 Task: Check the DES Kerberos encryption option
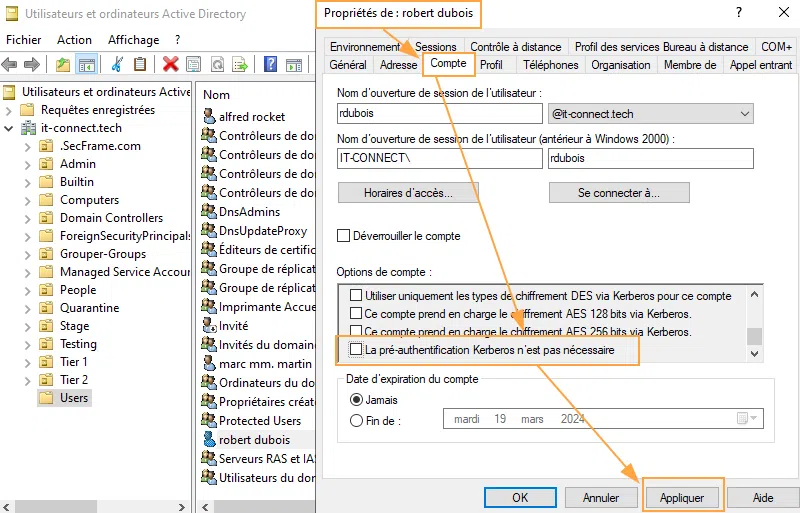coord(356,296)
